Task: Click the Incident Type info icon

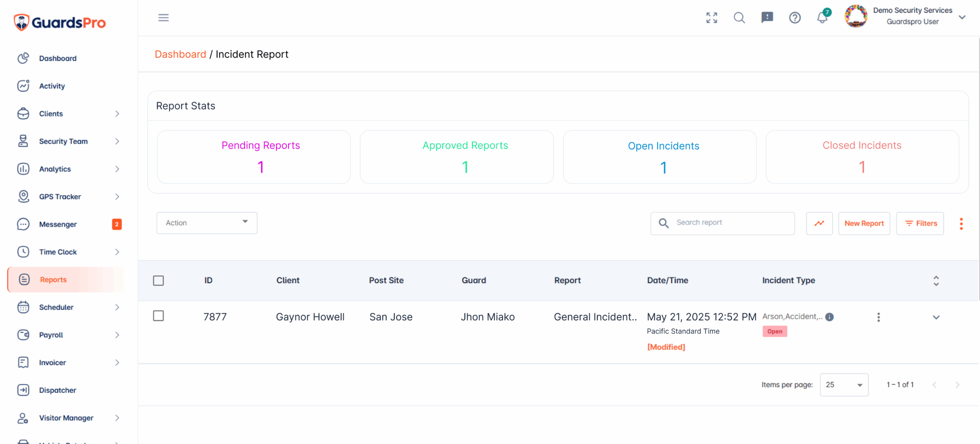Action: [x=830, y=317]
